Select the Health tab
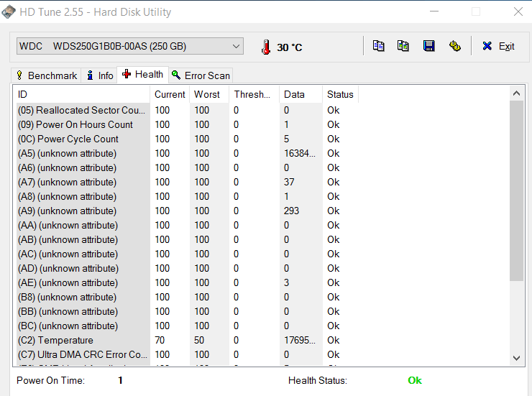Image resolution: width=532 pixels, height=396 pixels. (142, 74)
